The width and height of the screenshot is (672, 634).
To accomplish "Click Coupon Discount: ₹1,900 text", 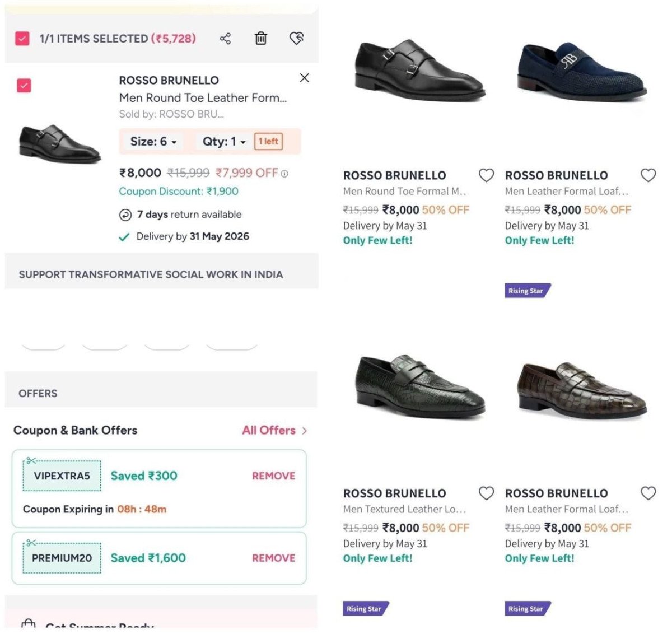I will [x=179, y=191].
